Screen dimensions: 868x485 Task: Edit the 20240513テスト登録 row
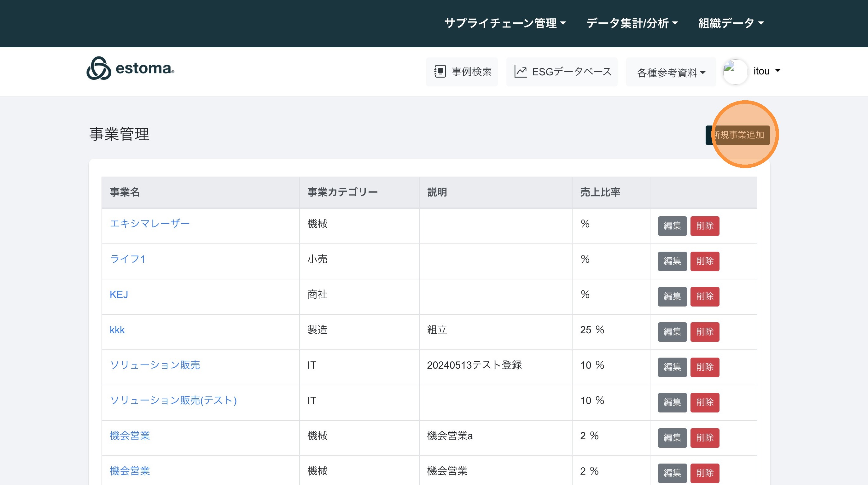[x=672, y=367]
